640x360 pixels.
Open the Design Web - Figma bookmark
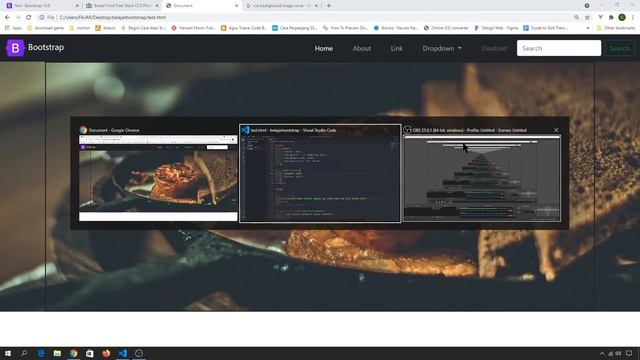click(x=496, y=28)
